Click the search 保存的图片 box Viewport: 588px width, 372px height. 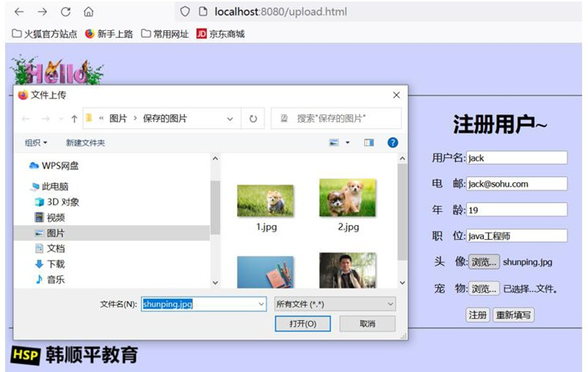[336, 118]
